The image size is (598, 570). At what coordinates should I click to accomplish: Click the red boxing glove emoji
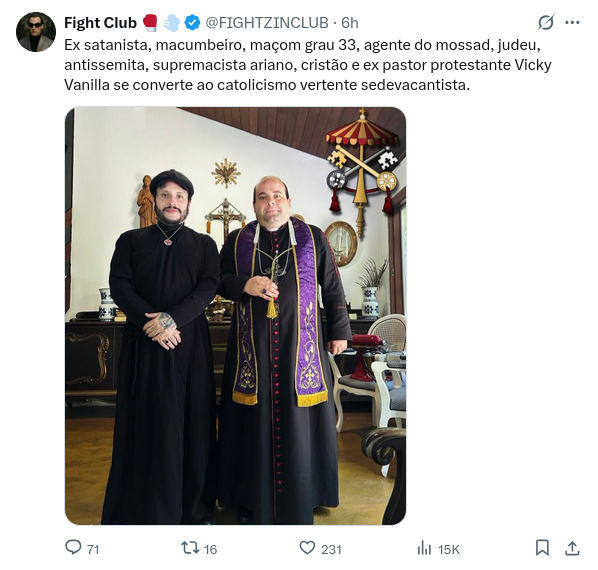151,23
